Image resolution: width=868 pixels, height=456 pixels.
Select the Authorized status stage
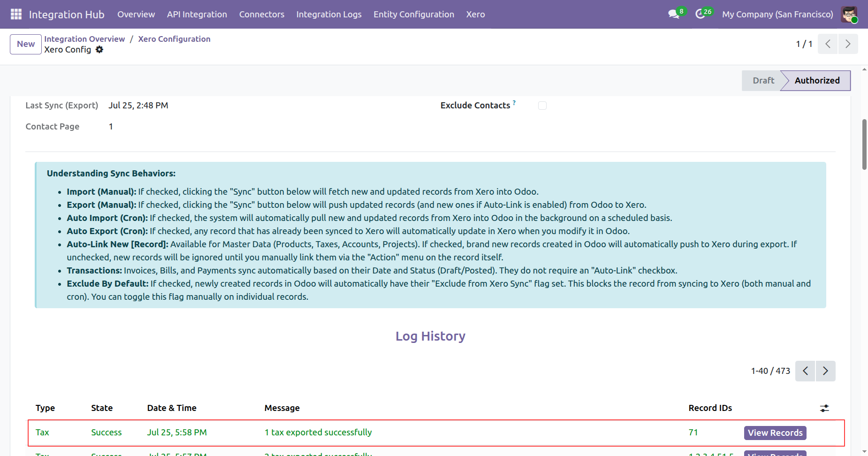point(817,81)
